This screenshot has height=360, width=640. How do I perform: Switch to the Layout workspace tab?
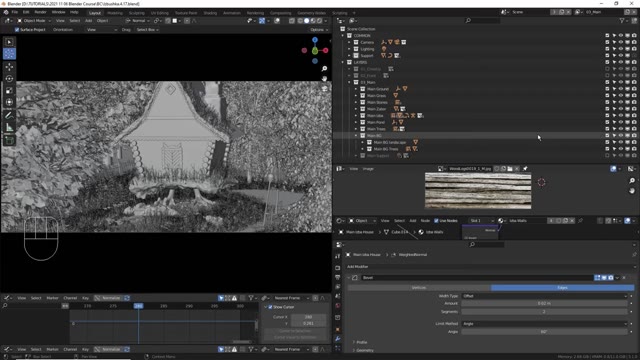(95, 13)
